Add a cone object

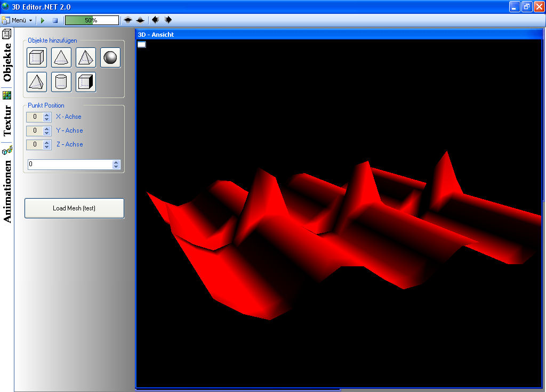point(61,58)
